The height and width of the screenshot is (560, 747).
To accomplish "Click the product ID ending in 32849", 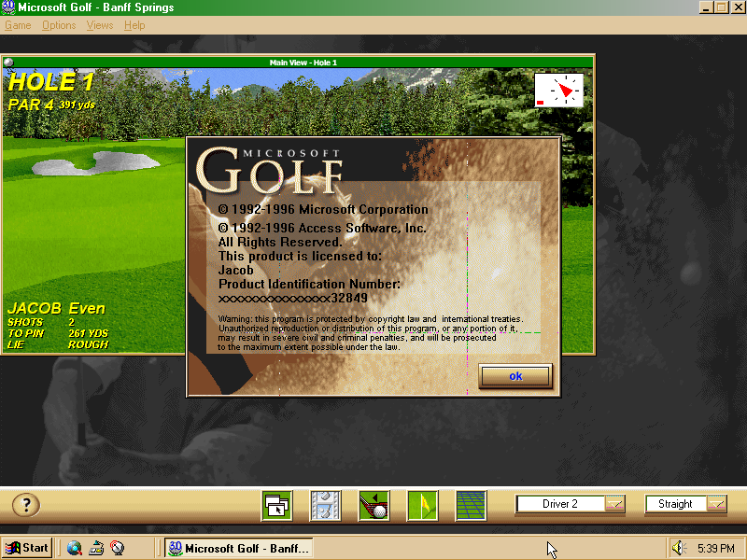I will 293,298.
